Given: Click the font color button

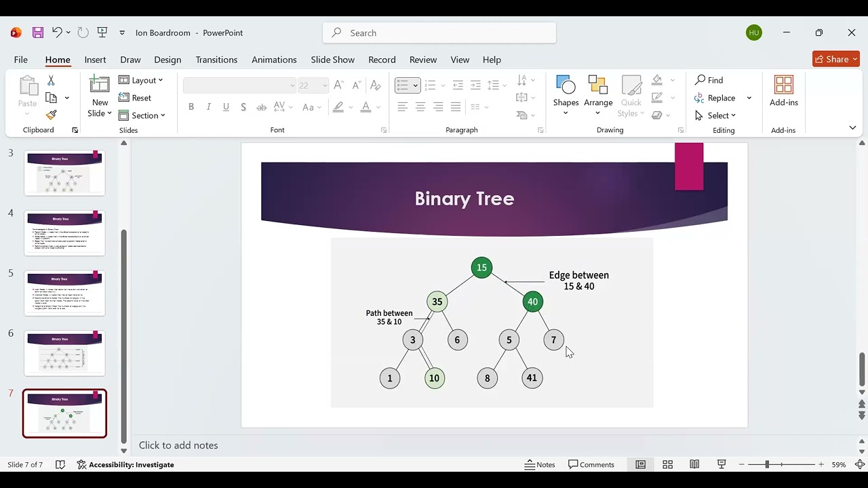Looking at the screenshot, I should [366, 107].
